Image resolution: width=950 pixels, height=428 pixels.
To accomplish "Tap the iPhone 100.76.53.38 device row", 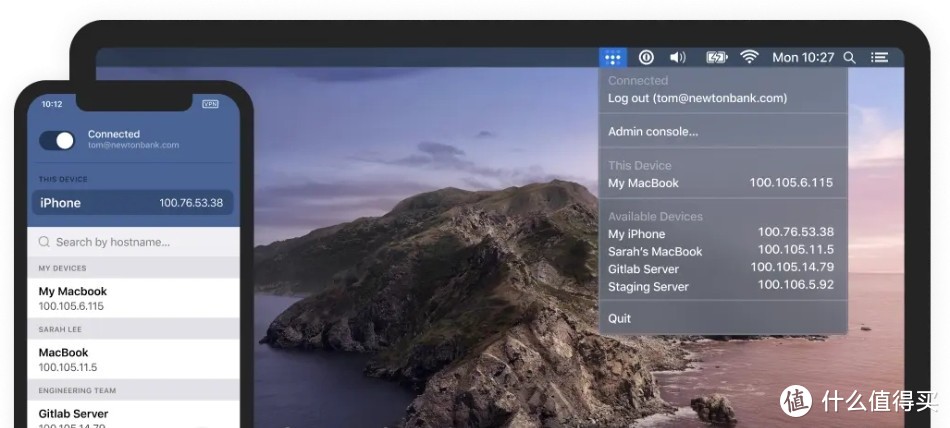I will 133,203.
